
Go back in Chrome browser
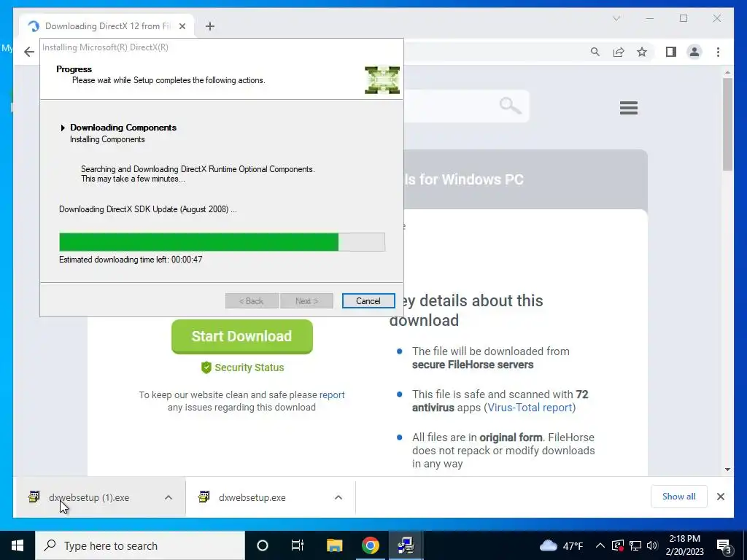[x=29, y=52]
